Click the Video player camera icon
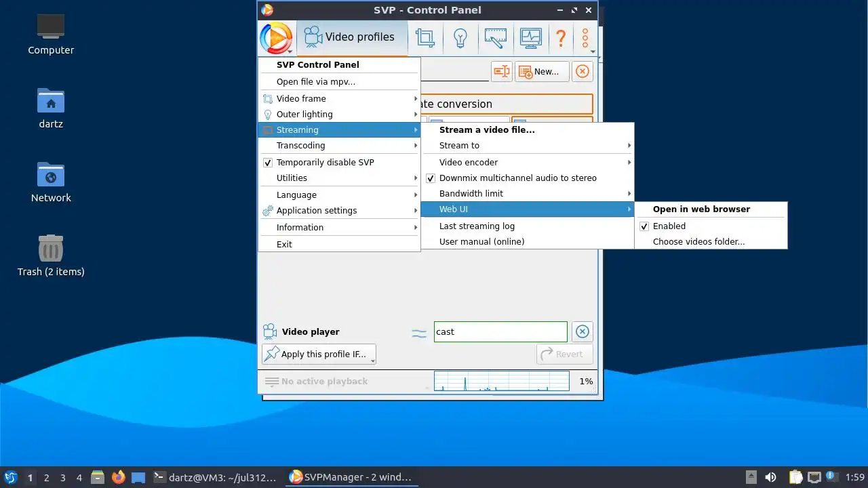 click(x=270, y=331)
